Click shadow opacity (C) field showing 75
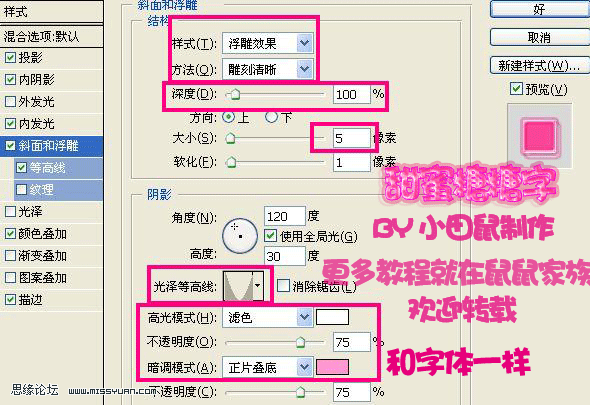This screenshot has height=405, width=590. [x=351, y=393]
